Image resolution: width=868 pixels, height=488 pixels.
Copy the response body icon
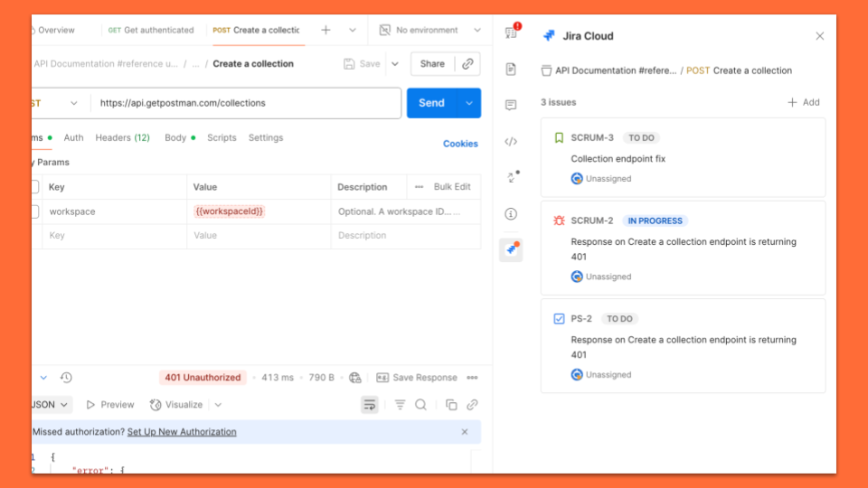[x=451, y=405]
